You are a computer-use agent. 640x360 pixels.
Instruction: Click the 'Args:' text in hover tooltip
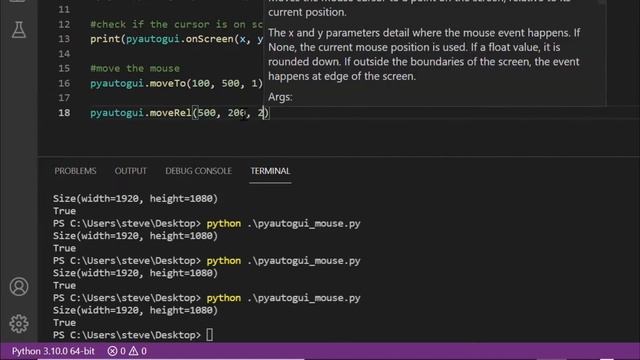[x=280, y=97]
